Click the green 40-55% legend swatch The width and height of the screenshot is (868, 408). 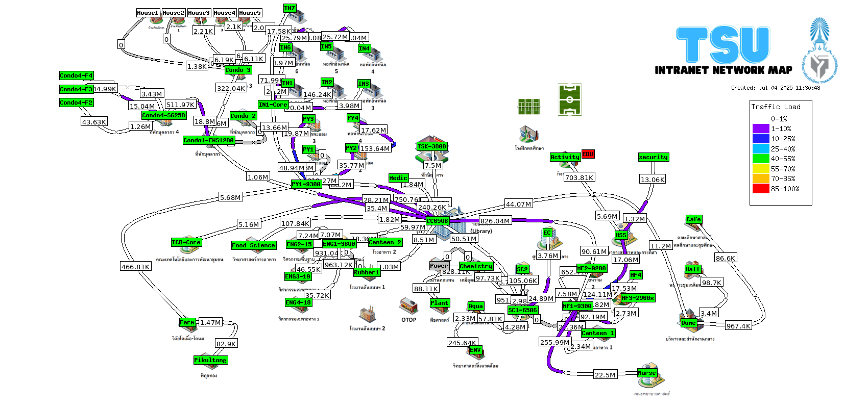[x=761, y=159]
